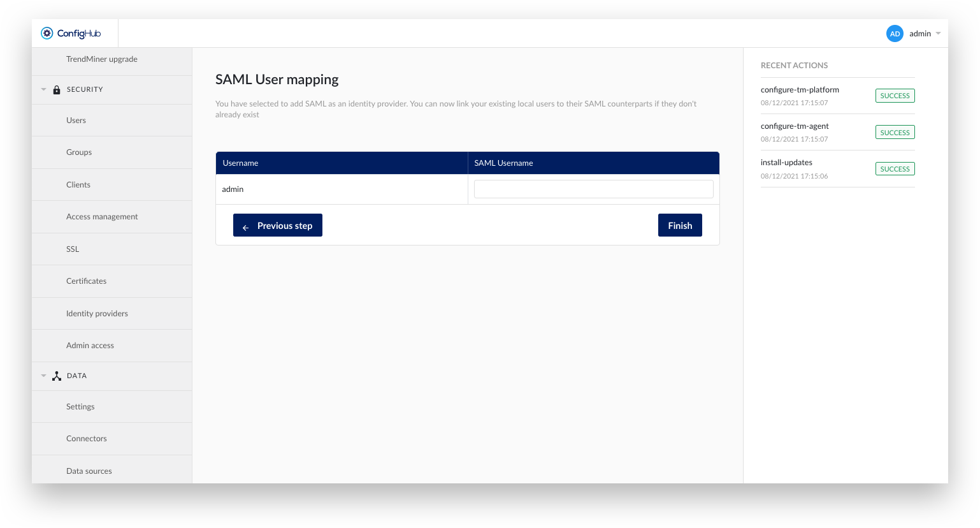Viewport: 980px width, 528px height.
Task: Open the Admin access page
Action: 90,346
